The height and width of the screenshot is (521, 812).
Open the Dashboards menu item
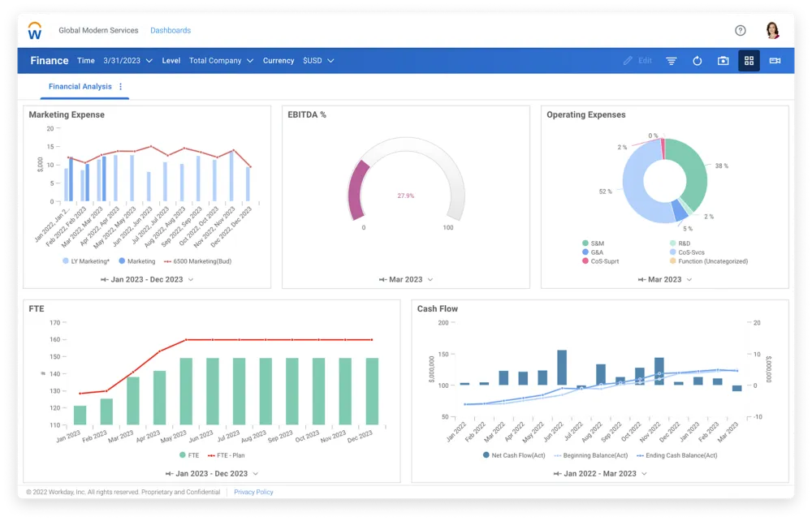171,31
